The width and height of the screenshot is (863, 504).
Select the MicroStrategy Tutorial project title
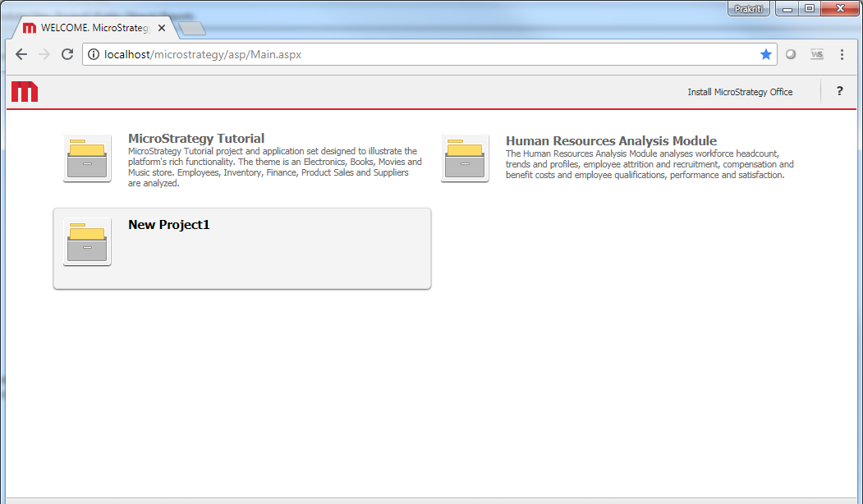pos(196,138)
